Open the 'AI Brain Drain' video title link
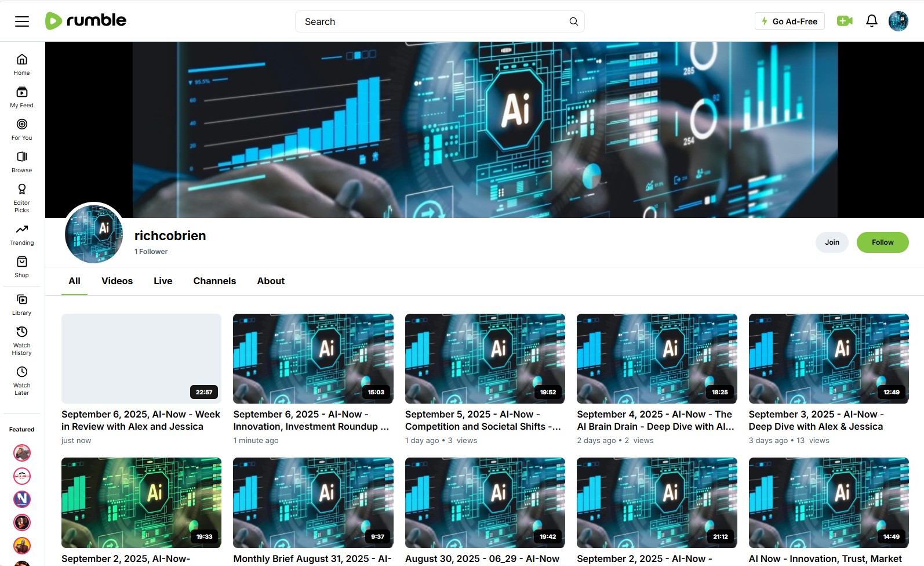924x566 pixels. pyautogui.click(x=655, y=420)
